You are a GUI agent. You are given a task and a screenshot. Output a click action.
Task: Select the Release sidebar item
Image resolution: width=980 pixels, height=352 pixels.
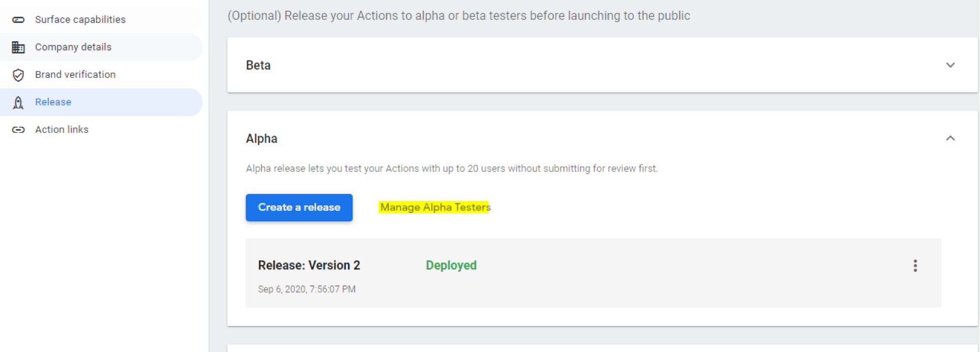pos(101,102)
